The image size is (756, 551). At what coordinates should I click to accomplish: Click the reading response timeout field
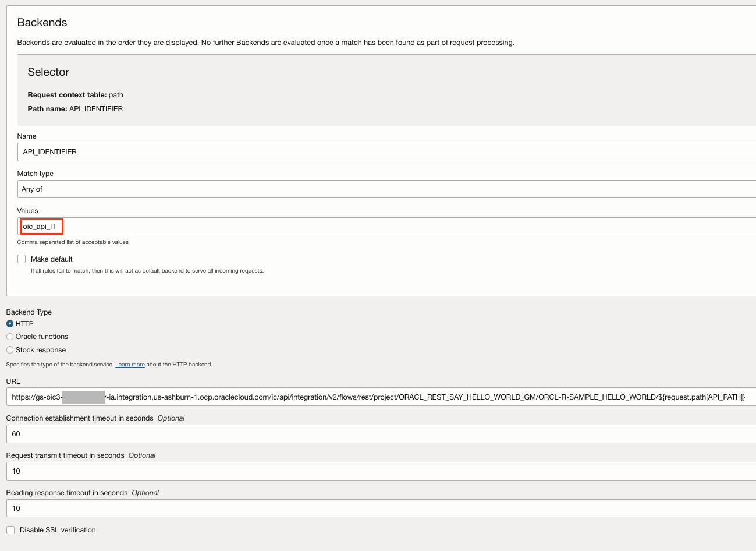pyautogui.click(x=378, y=508)
